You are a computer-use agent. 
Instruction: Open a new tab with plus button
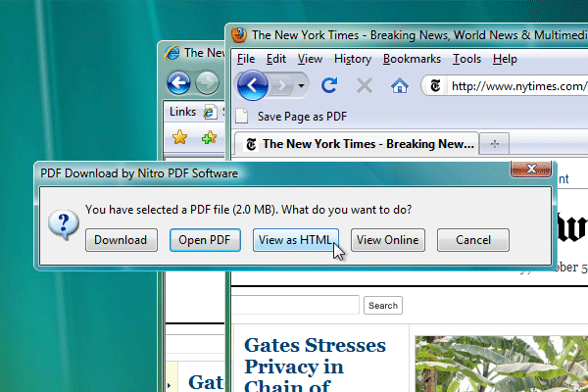click(494, 143)
